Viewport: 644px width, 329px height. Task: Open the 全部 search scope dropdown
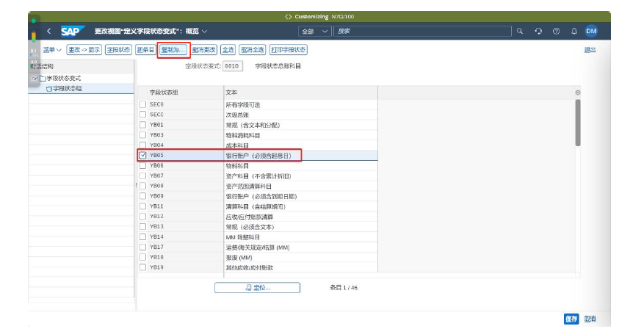(314, 32)
